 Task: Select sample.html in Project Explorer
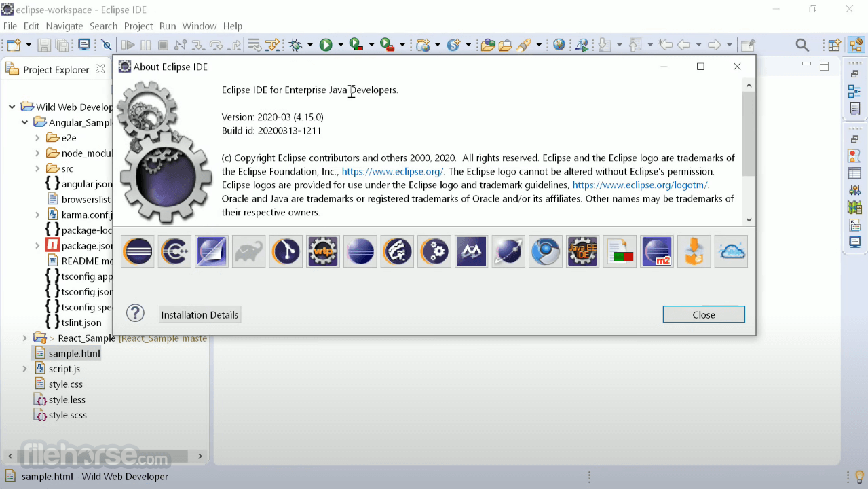point(67,353)
